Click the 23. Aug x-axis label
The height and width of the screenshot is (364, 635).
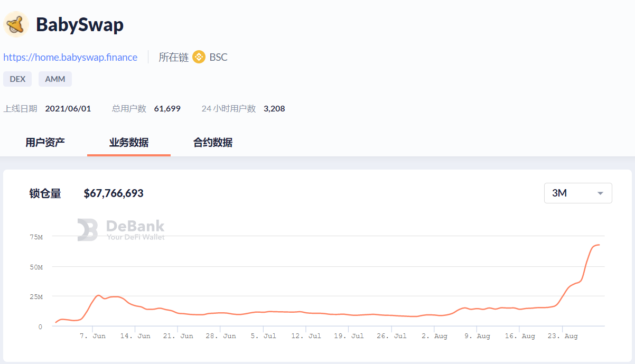[564, 336]
